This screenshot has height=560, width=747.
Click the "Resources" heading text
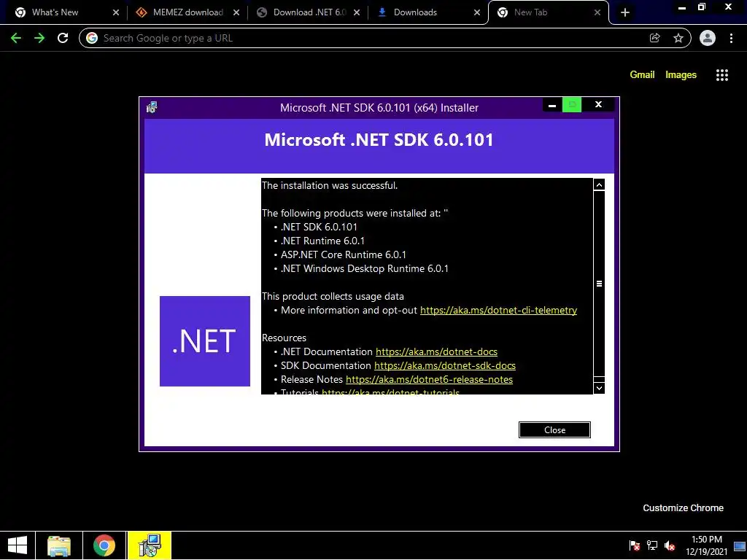click(284, 338)
